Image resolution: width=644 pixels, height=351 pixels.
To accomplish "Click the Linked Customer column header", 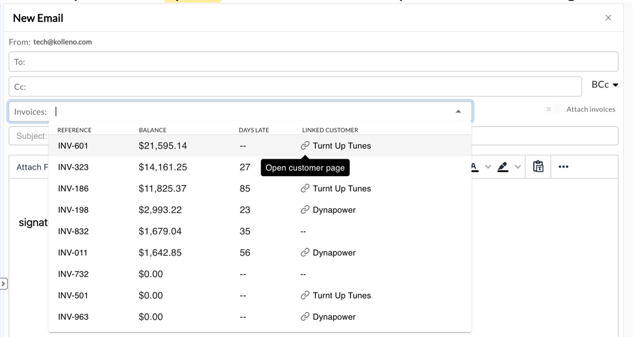I will click(x=330, y=130).
